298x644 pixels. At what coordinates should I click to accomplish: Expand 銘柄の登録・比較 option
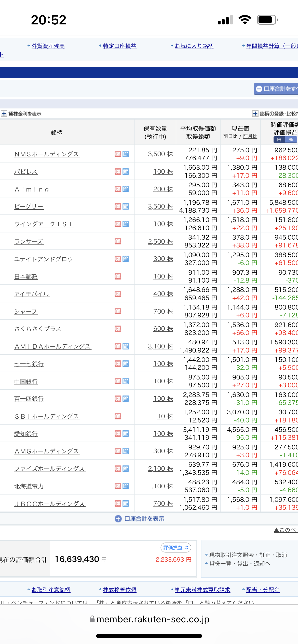(x=275, y=114)
